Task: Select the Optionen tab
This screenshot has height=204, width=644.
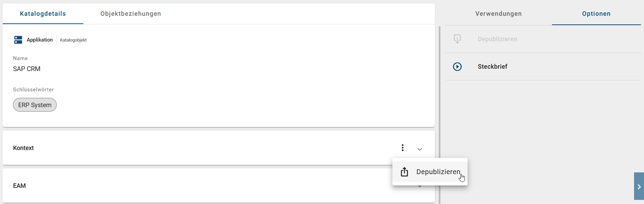Action: coord(596,14)
